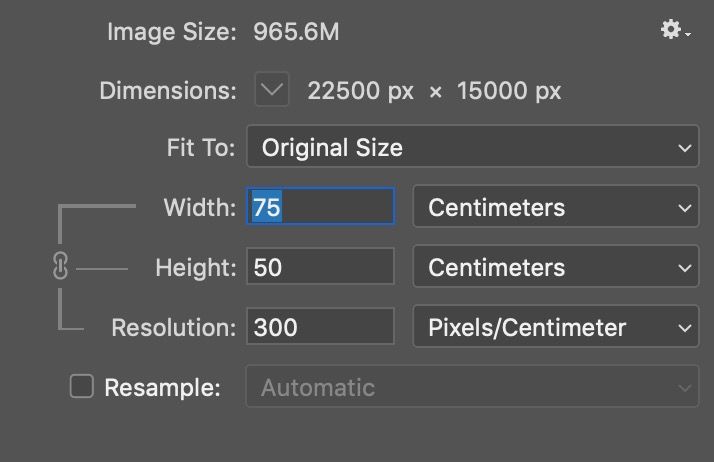Click the Height label
Image resolution: width=714 pixels, height=462 pixels.
[x=195, y=268]
